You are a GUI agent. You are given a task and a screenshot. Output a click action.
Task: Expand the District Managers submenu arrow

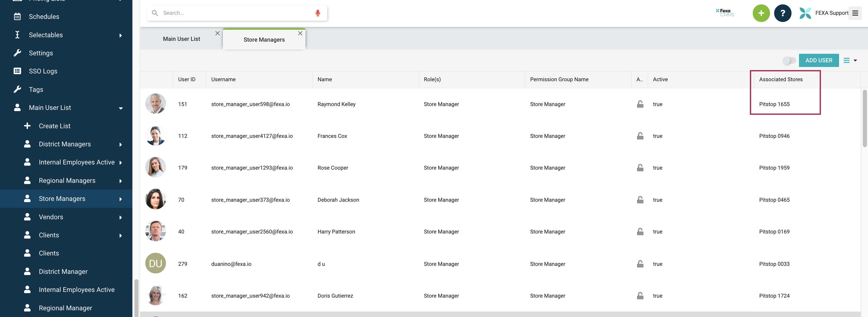[121, 145]
